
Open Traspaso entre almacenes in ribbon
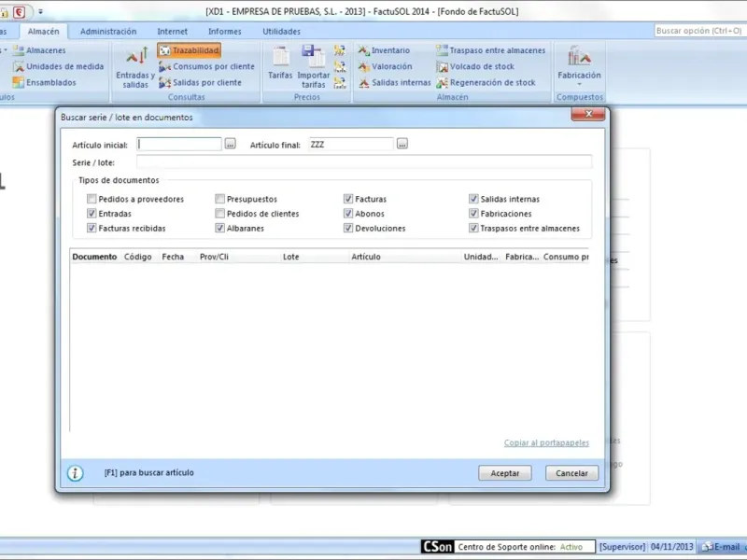491,50
